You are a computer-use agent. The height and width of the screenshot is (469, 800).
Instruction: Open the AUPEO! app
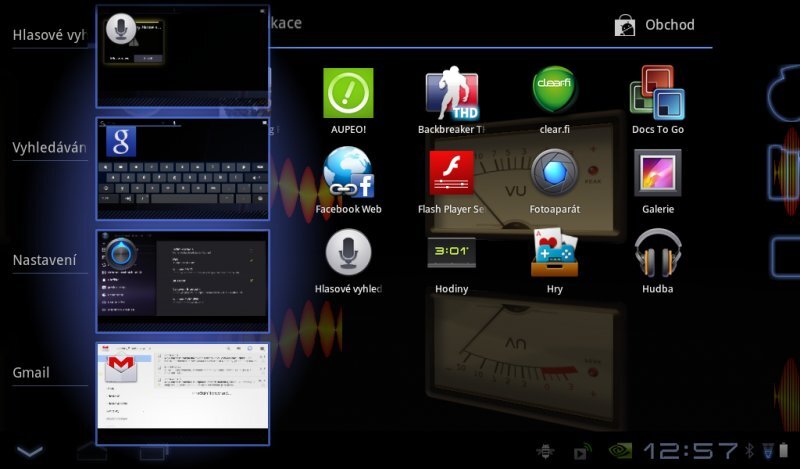click(x=348, y=100)
